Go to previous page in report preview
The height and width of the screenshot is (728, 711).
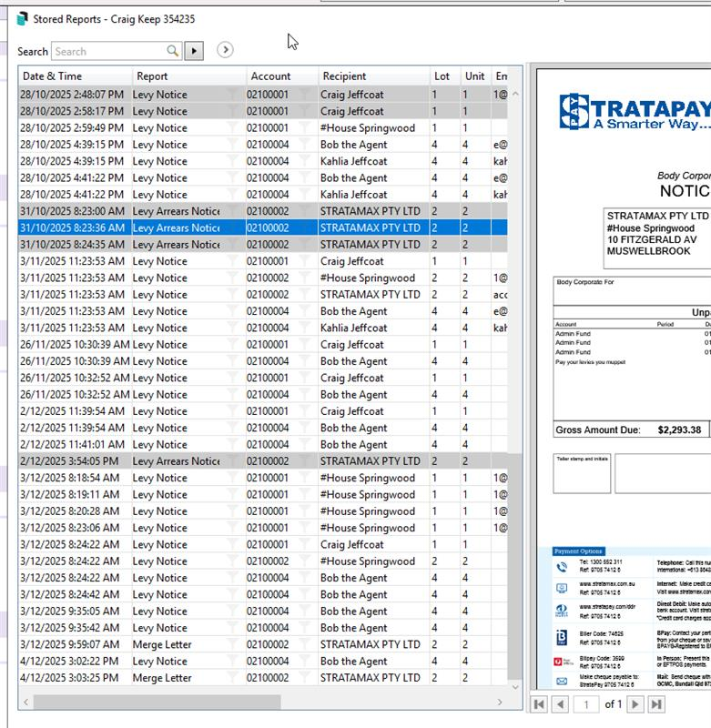(x=561, y=704)
